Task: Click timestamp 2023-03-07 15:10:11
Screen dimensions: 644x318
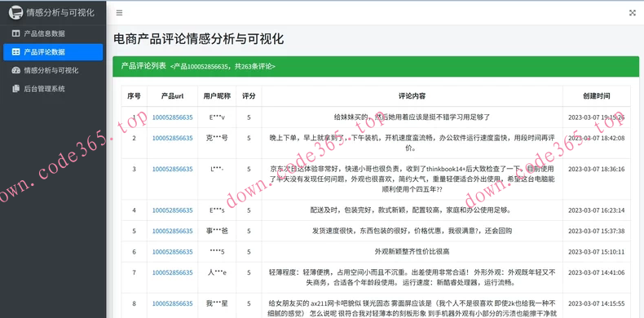Action: (597, 252)
